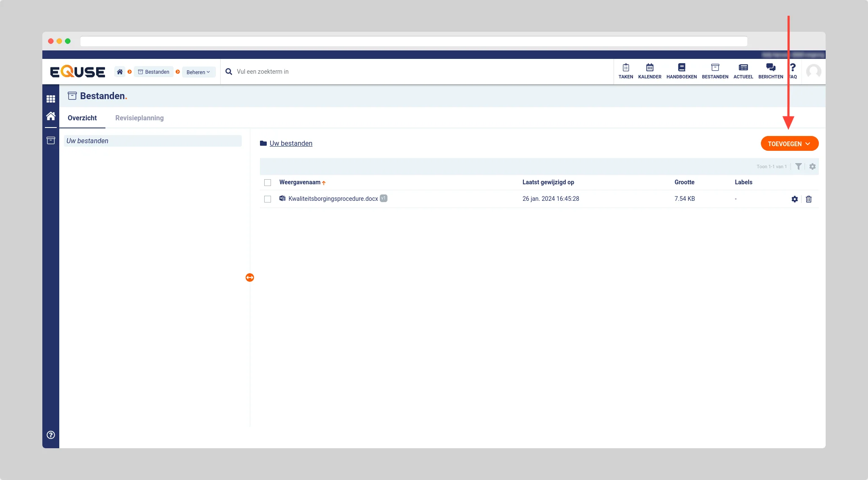Open the apps grid sidebar icon
868x480 pixels.
(x=51, y=99)
